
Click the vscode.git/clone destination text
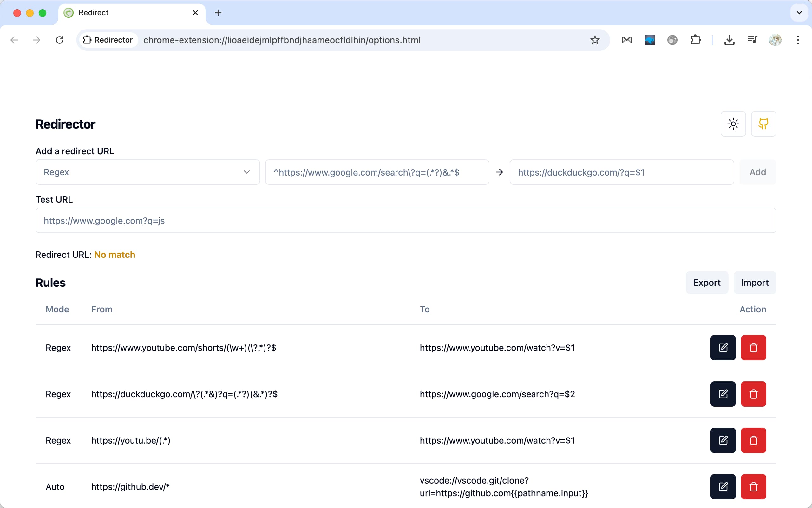click(x=504, y=487)
